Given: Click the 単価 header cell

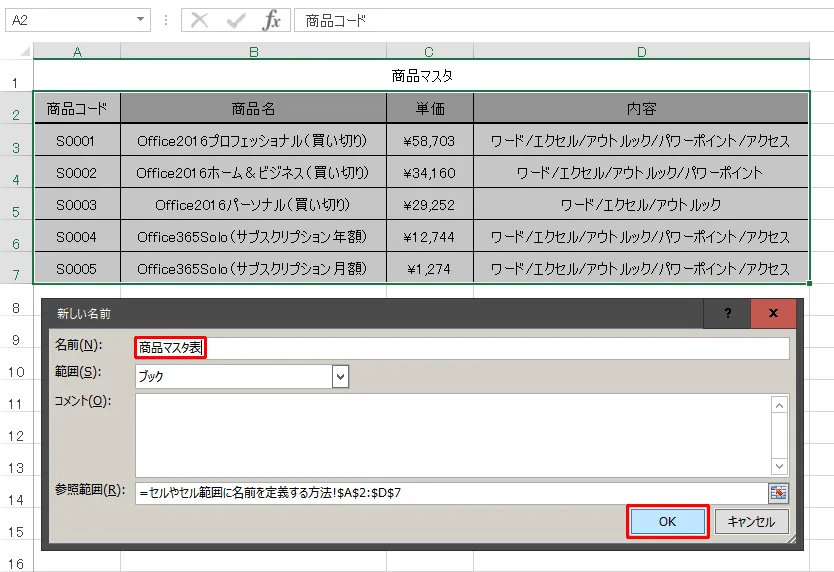Looking at the screenshot, I should [430, 108].
